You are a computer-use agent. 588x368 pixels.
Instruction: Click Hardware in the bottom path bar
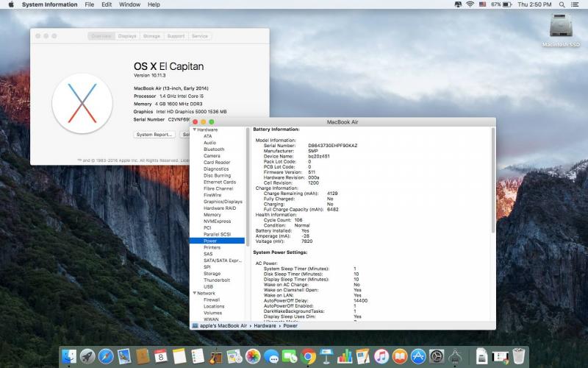[x=265, y=325]
